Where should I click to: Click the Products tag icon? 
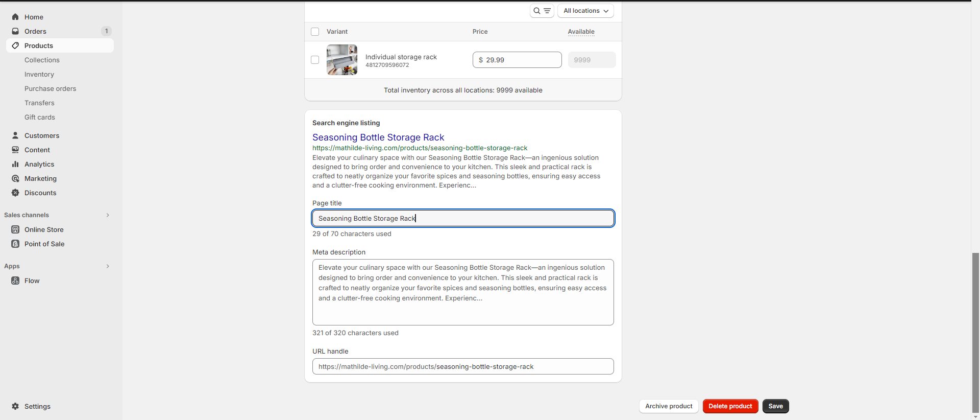point(15,45)
